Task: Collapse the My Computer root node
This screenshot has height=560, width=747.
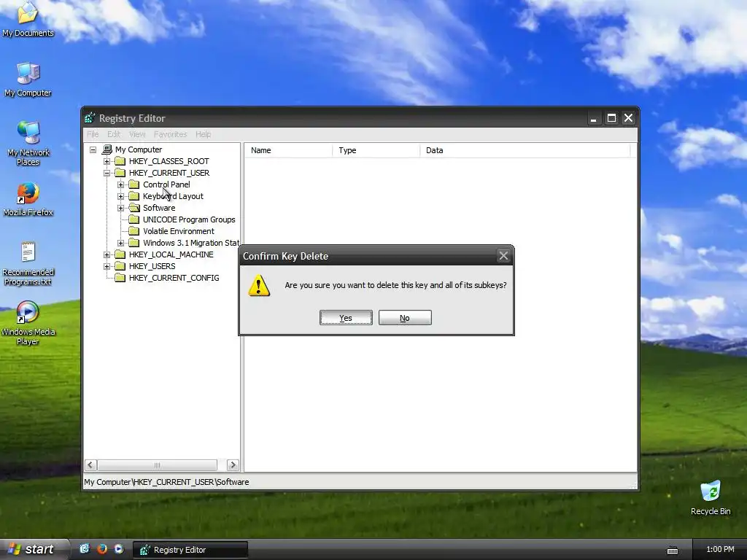Action: (x=93, y=149)
